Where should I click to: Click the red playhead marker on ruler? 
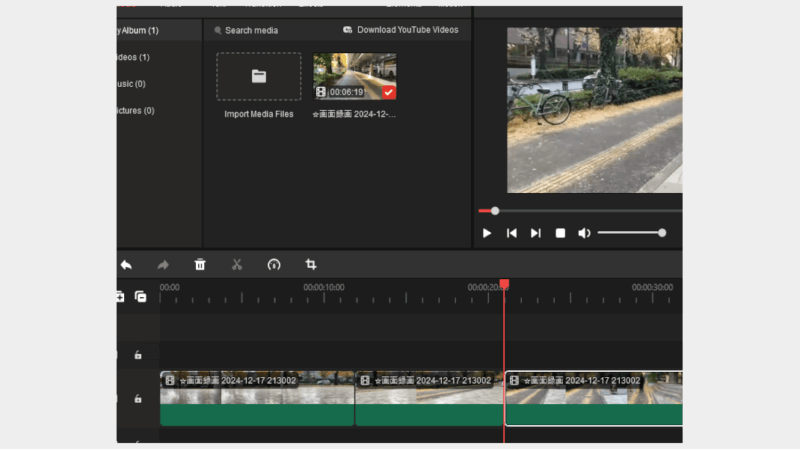(504, 284)
